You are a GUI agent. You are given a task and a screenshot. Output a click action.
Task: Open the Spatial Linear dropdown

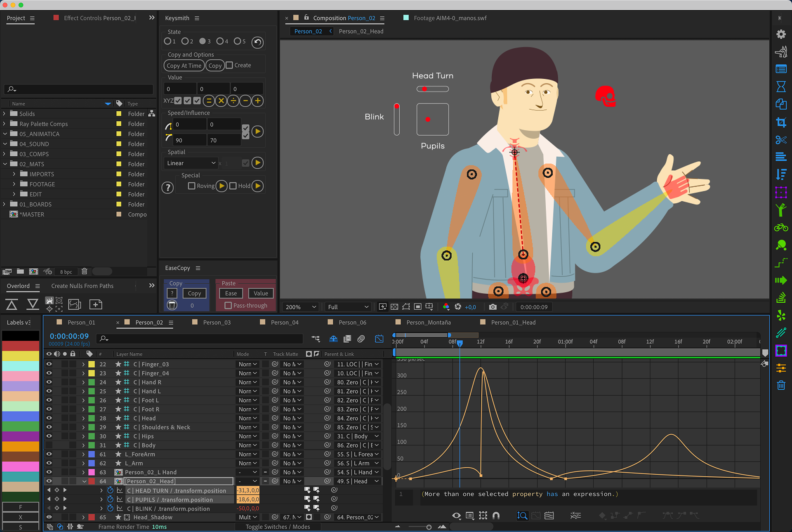coord(191,163)
